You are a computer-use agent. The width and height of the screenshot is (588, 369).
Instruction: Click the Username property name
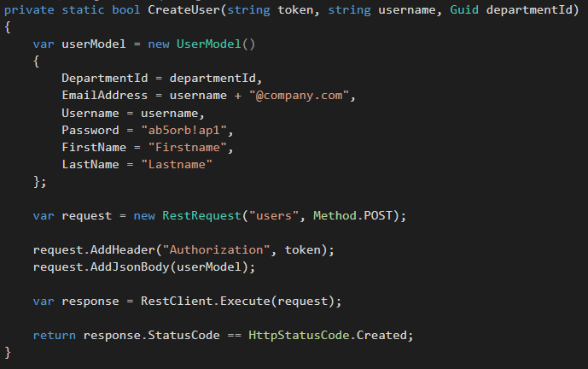(x=90, y=113)
